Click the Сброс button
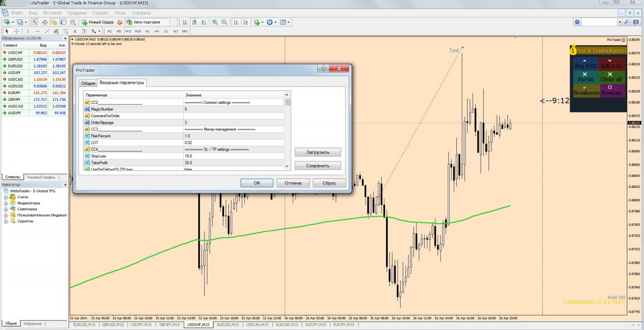 point(329,183)
